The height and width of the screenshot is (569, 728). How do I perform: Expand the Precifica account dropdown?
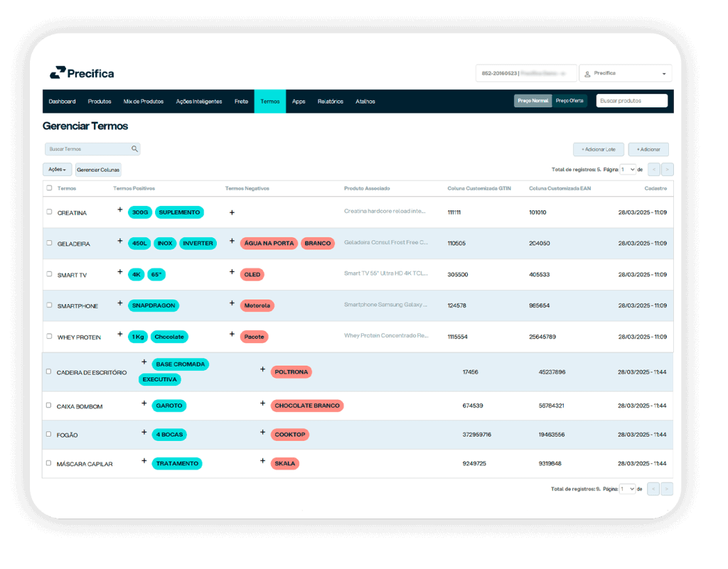(x=664, y=74)
